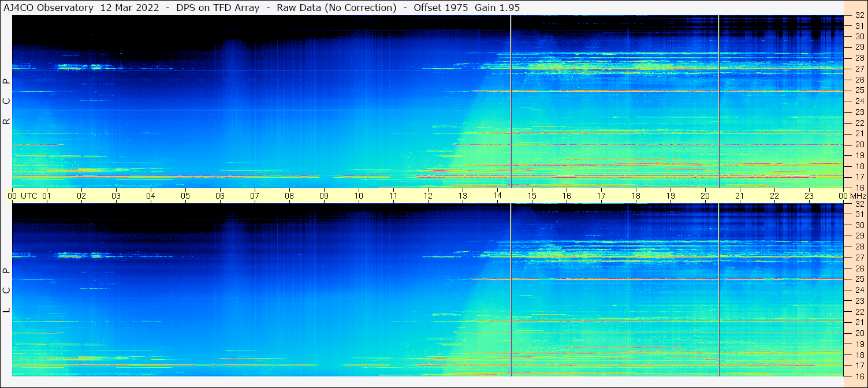This screenshot has height=388, width=868.
Task: Pick the 18 hour tick on the UTC time axis
Action: point(636,196)
